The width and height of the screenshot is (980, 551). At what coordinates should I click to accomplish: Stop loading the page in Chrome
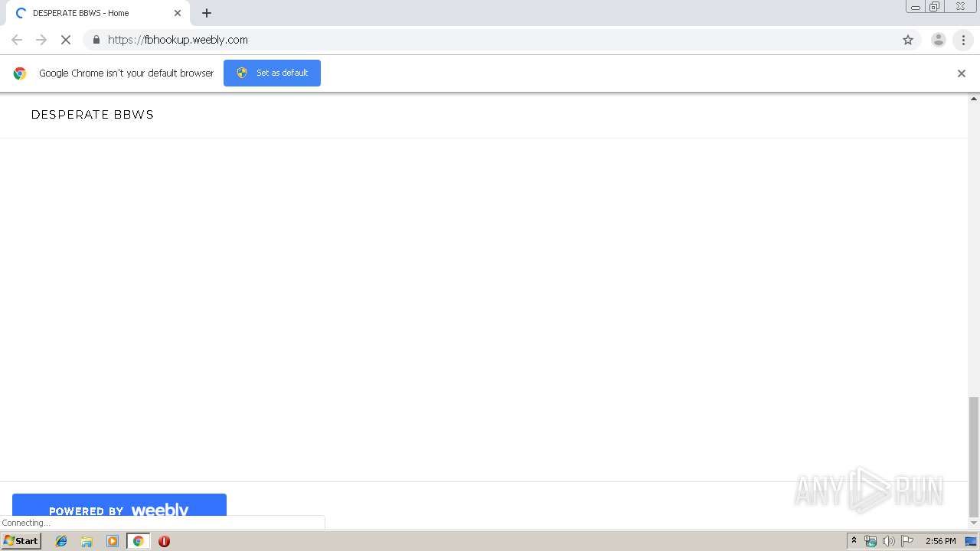point(66,40)
